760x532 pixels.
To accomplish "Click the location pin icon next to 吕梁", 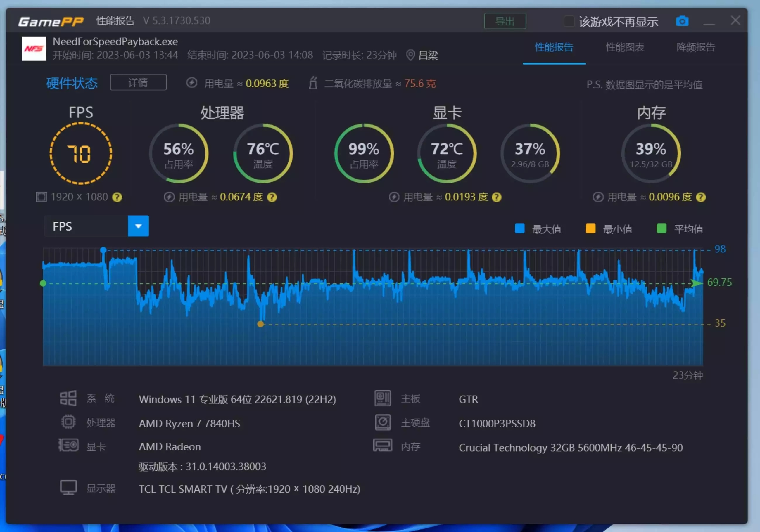I will 410,55.
